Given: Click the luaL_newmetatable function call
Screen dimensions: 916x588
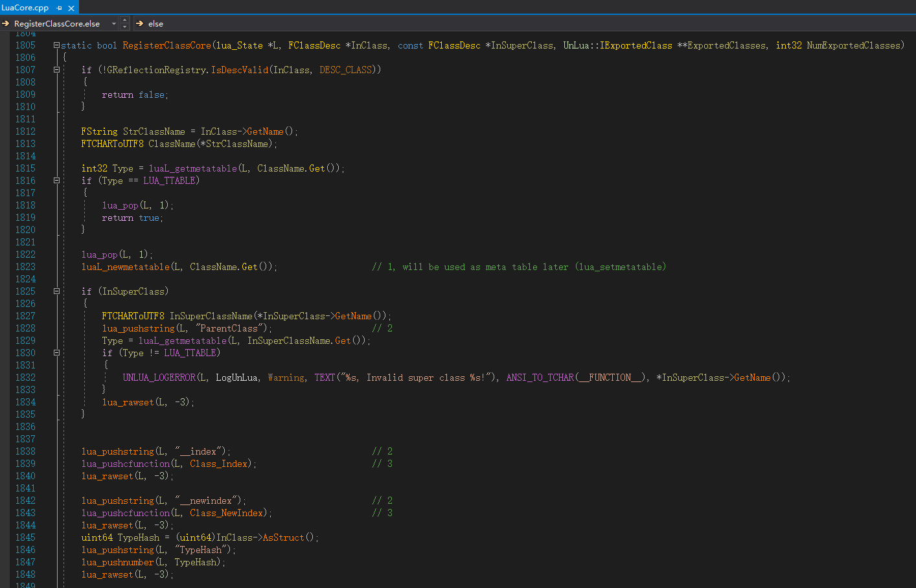Looking at the screenshot, I should point(125,267).
